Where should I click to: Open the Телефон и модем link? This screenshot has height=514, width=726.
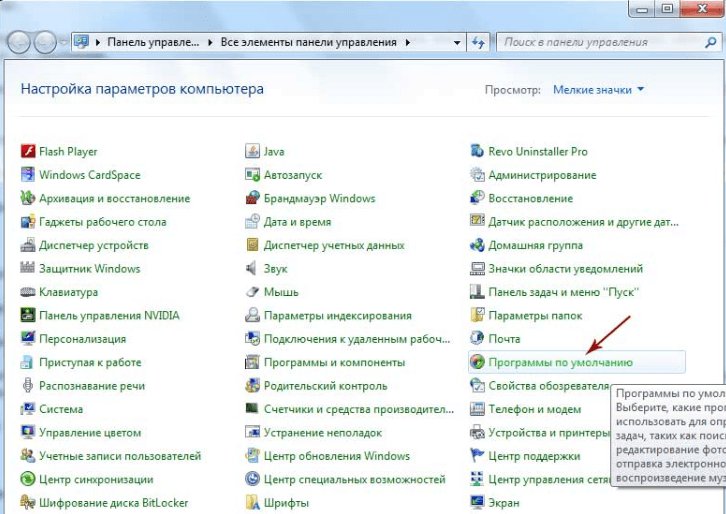point(534,409)
